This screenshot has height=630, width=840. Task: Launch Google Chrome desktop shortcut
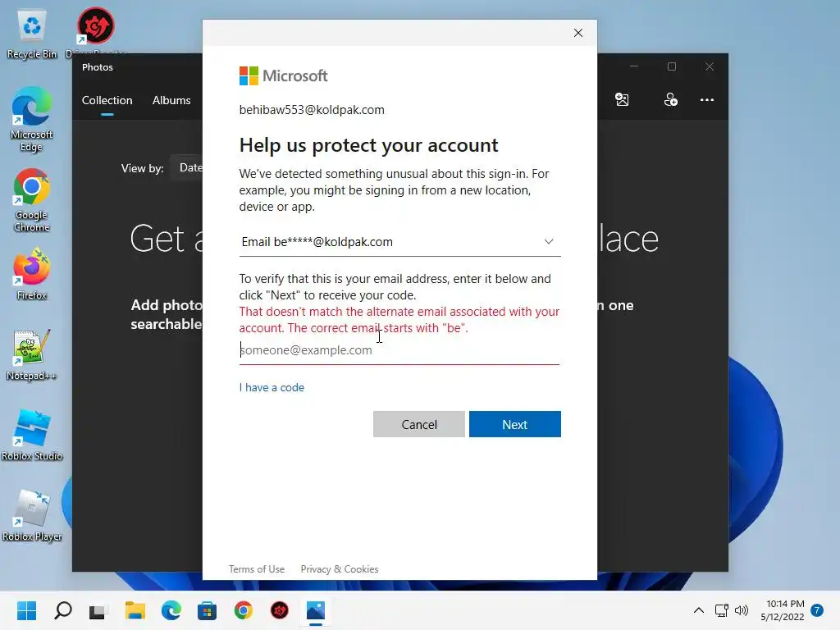click(x=32, y=200)
